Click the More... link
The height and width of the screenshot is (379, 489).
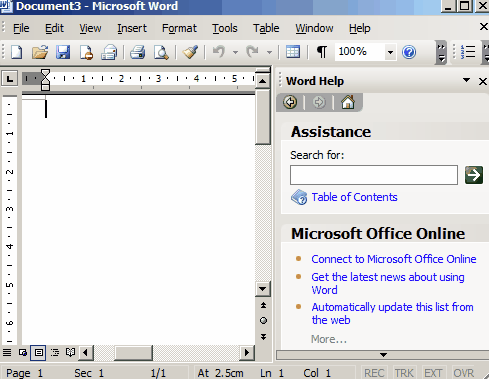[x=329, y=339]
